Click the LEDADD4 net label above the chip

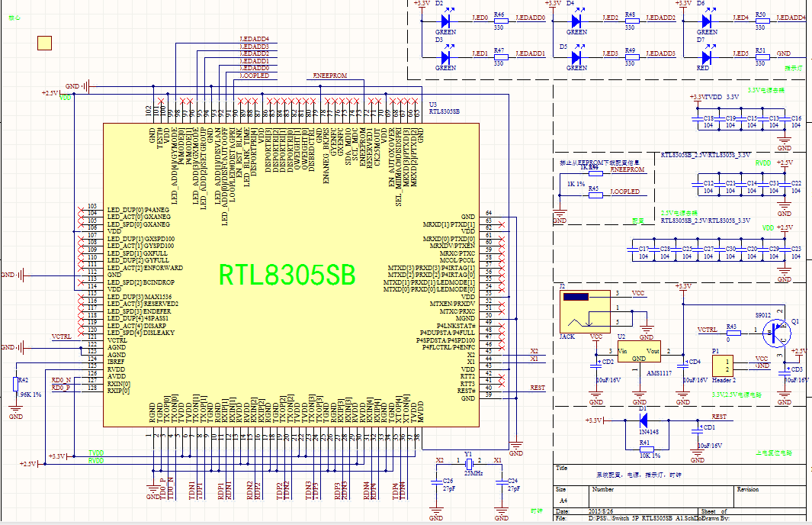click(254, 39)
